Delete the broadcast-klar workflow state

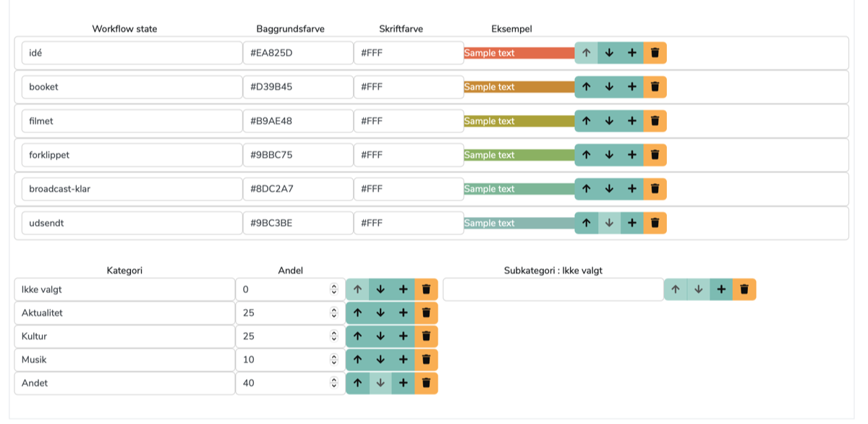[655, 189]
